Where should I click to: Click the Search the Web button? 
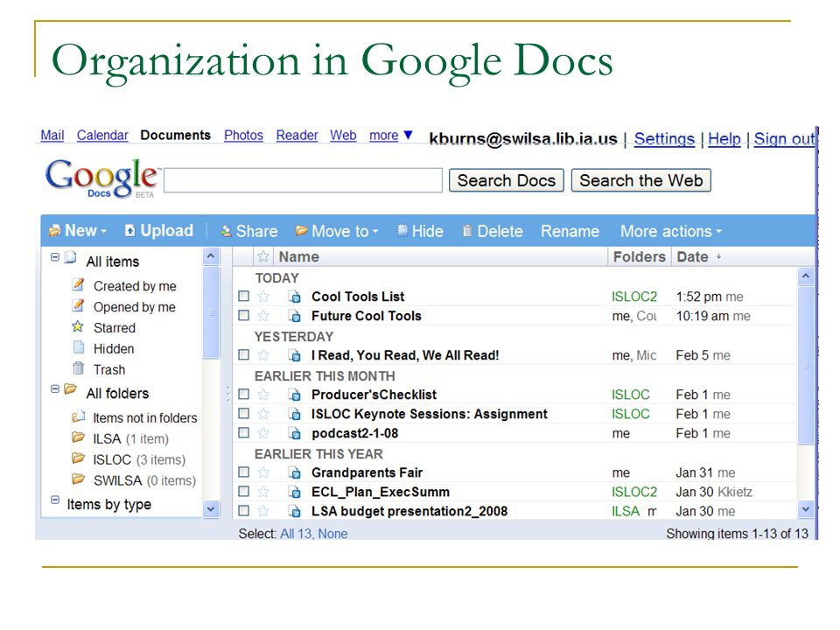641,180
